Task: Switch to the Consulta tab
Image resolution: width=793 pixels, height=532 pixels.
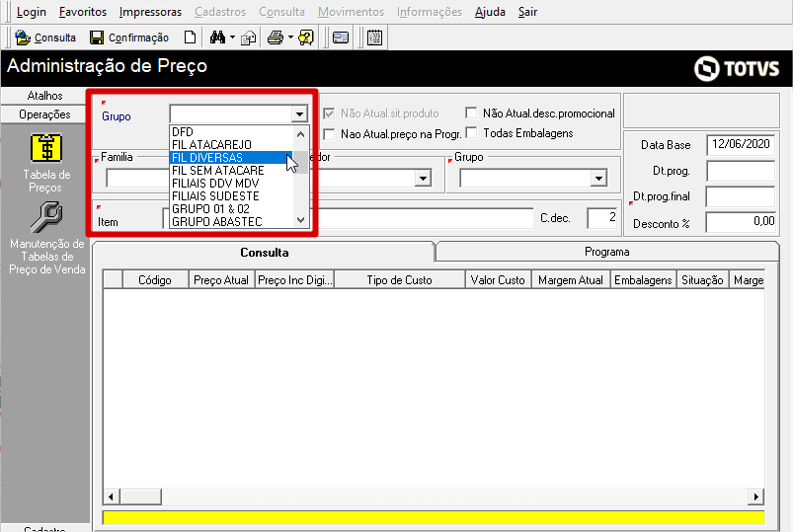Action: [x=265, y=253]
